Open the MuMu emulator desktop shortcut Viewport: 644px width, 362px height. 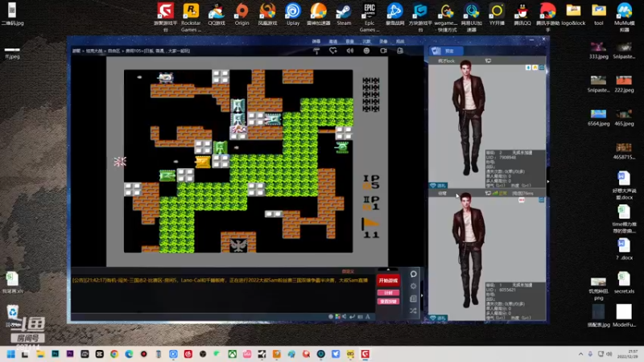coord(625,17)
